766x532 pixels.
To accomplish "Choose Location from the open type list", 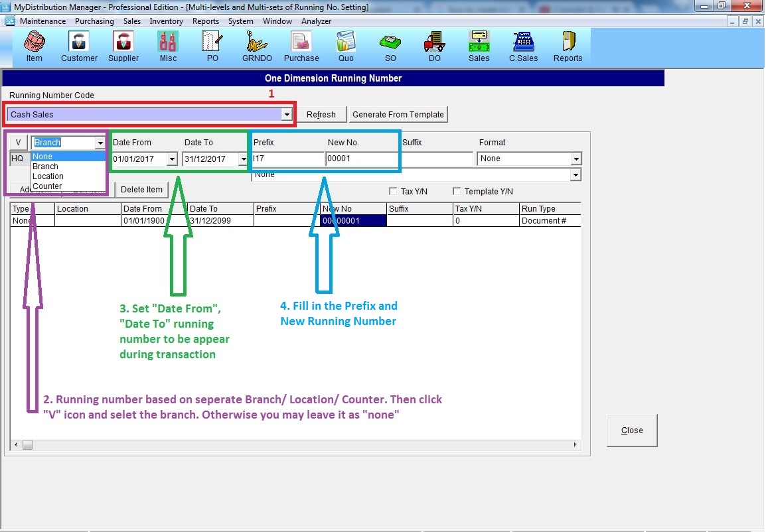I will click(48, 176).
